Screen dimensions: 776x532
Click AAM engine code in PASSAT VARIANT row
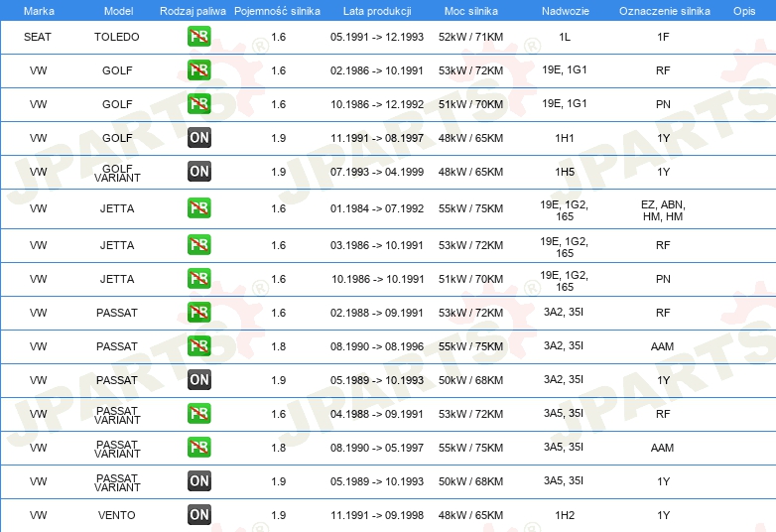(662, 448)
